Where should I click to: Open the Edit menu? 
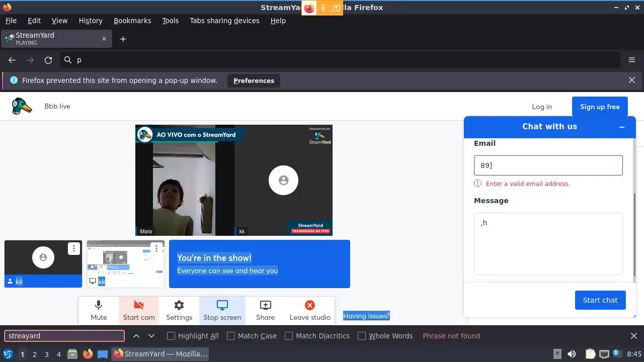click(34, 21)
